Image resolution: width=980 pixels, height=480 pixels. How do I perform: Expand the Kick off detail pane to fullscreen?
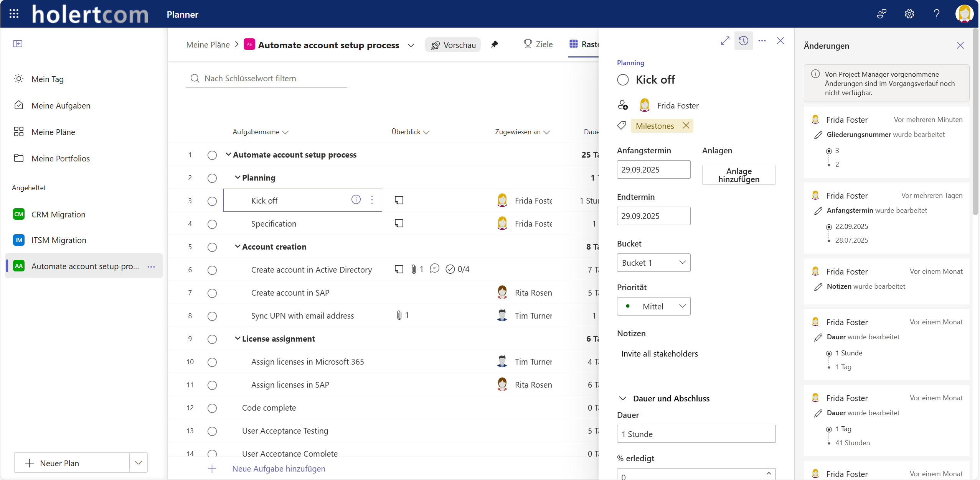pyautogui.click(x=724, y=41)
